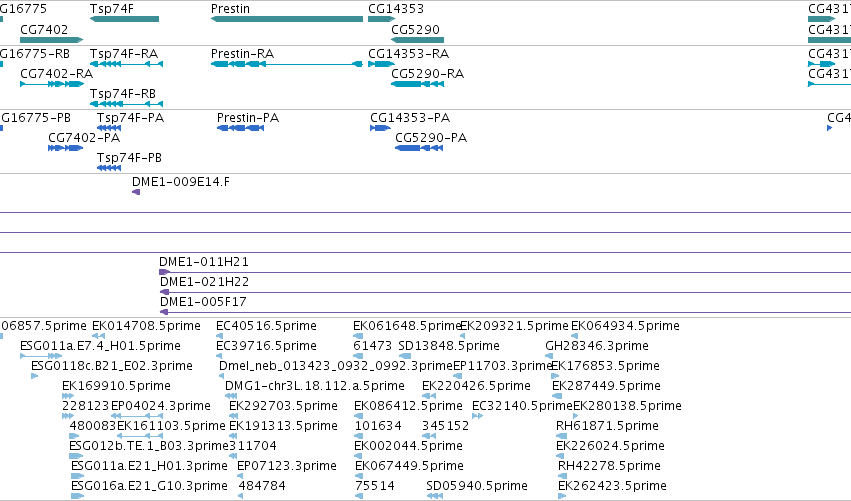Select the Tsp74F gene bar
Viewport: 851px width, 501px height.
coord(124,19)
